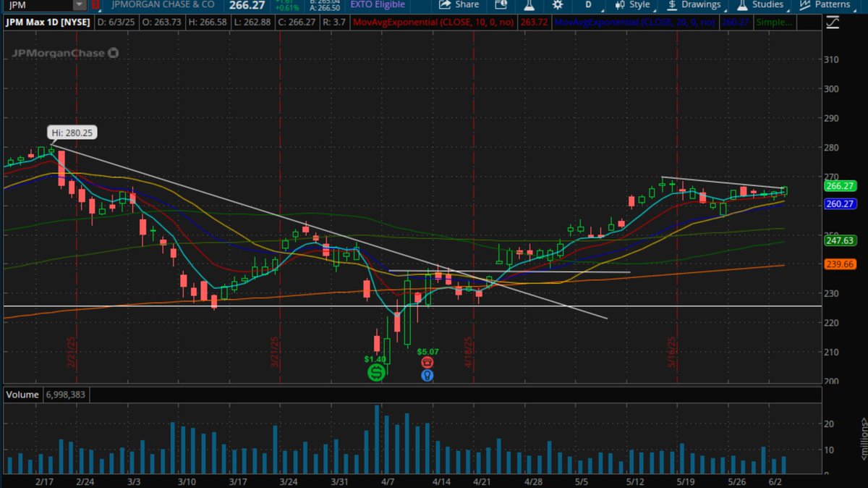The width and height of the screenshot is (868, 488).
Task: Click the Patterns zigzag icon
Action: click(x=804, y=4)
